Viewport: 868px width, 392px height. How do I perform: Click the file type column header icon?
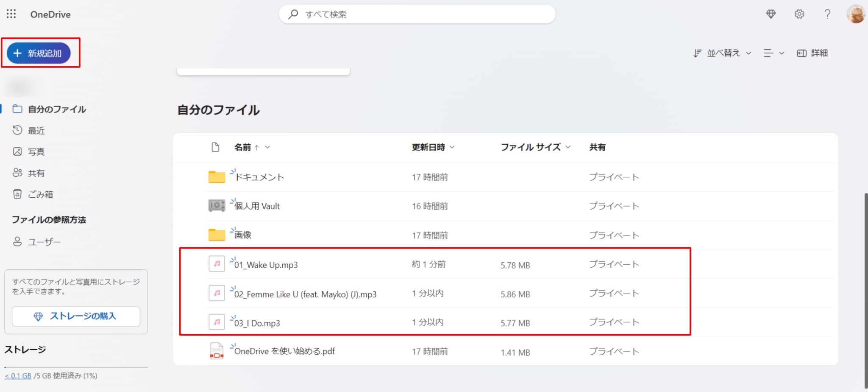pyautogui.click(x=215, y=147)
